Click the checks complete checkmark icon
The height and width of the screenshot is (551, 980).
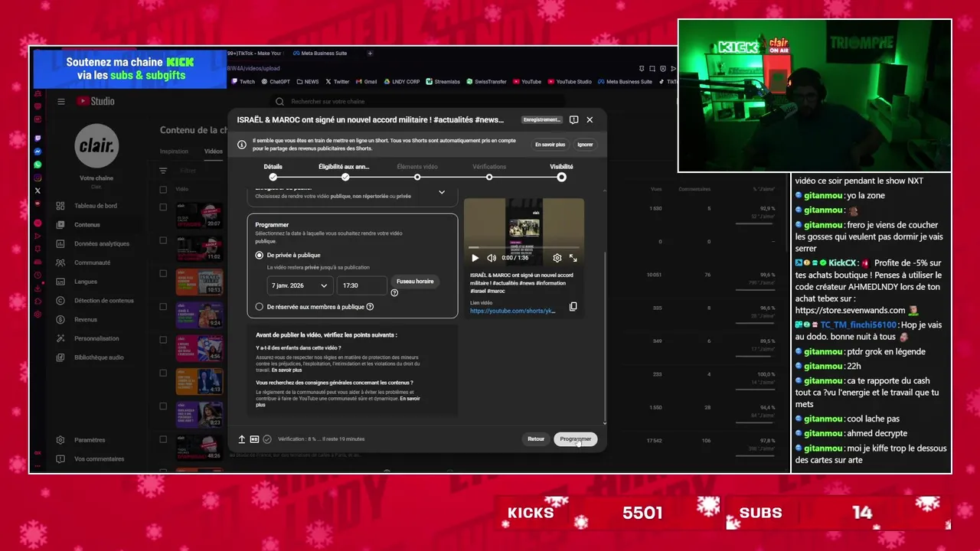coord(267,439)
